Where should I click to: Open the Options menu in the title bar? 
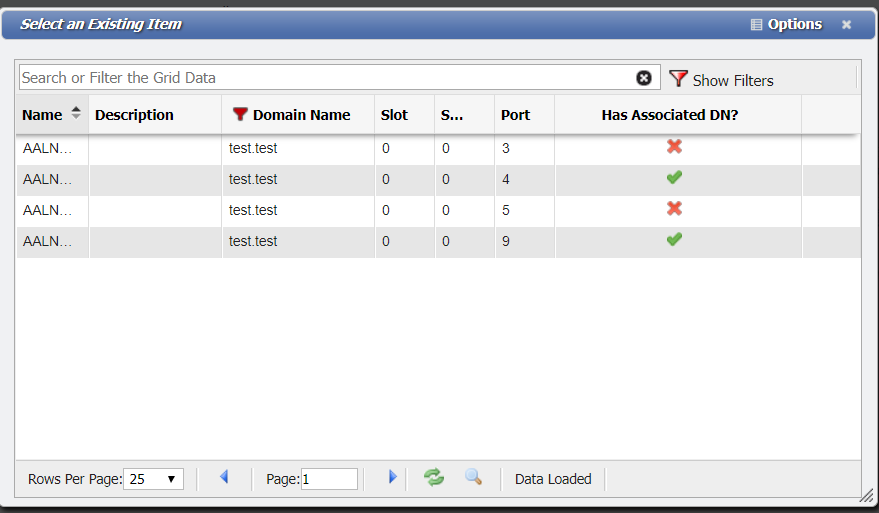[786, 25]
